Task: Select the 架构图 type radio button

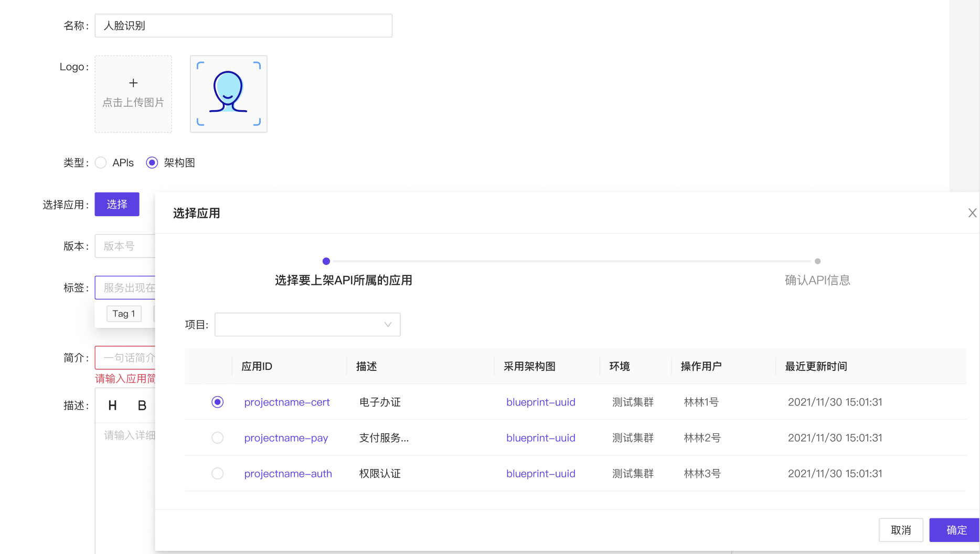Action: coord(152,163)
